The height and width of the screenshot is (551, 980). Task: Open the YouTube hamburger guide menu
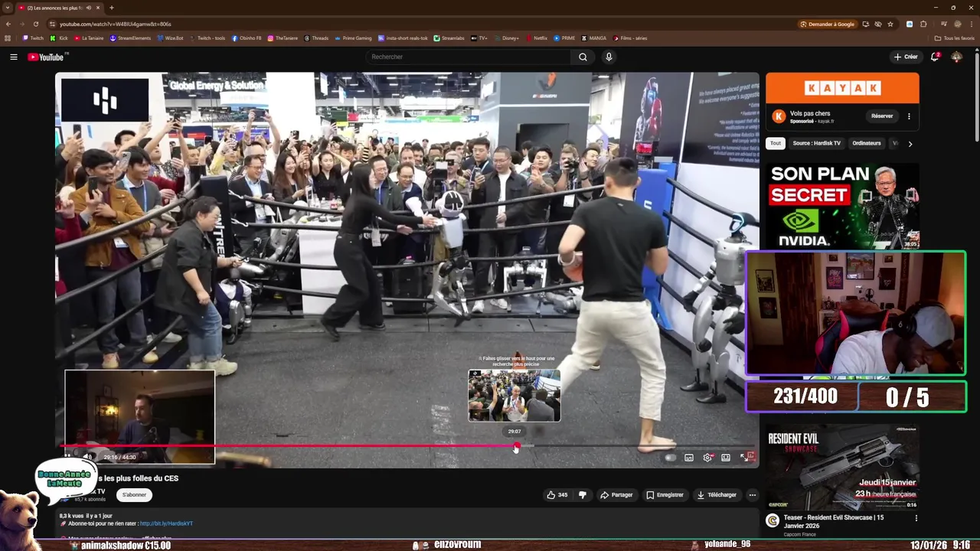13,57
